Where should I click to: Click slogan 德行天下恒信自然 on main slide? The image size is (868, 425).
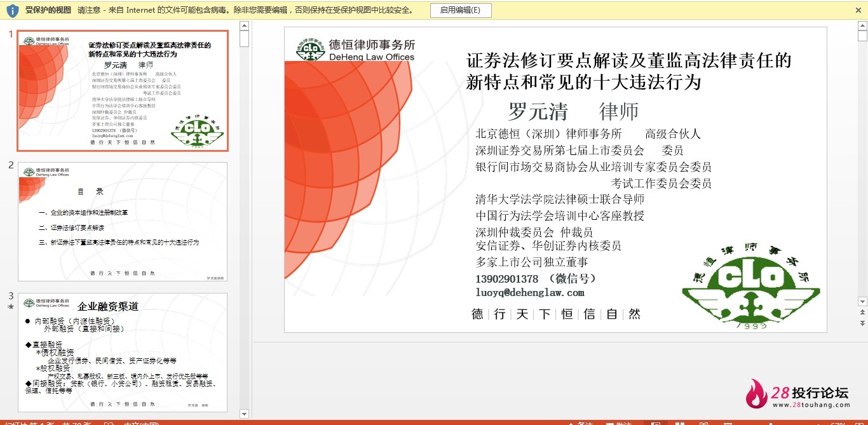point(556,314)
